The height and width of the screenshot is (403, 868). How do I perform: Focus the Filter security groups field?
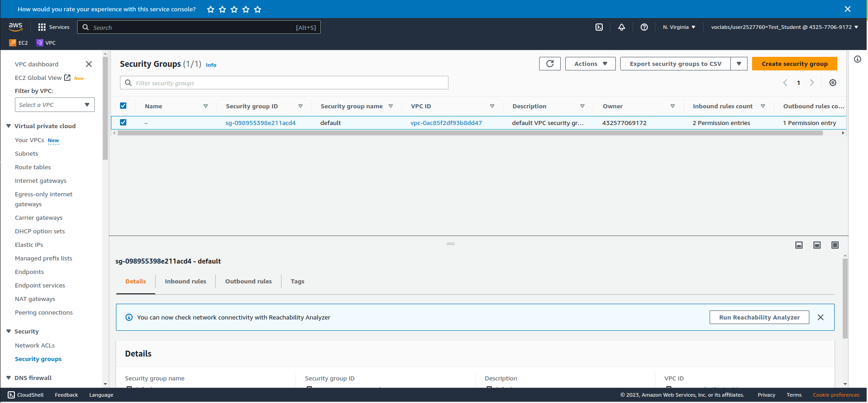point(284,83)
